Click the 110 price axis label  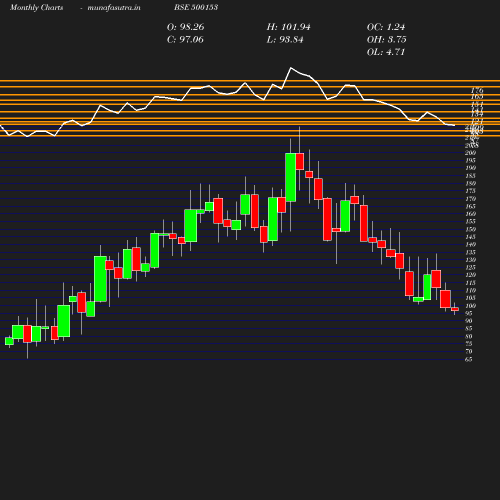click(x=470, y=290)
